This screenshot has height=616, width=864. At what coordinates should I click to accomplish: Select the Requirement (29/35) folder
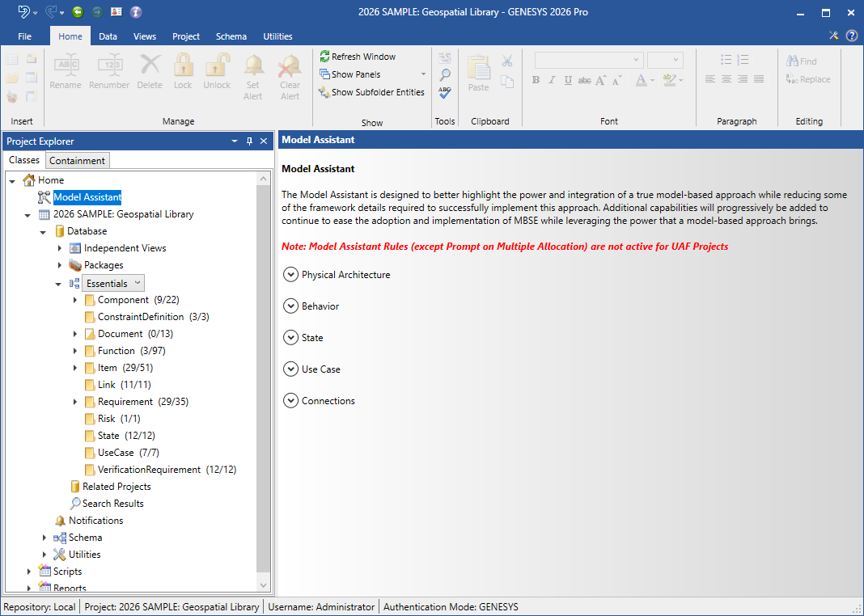pyautogui.click(x=125, y=402)
